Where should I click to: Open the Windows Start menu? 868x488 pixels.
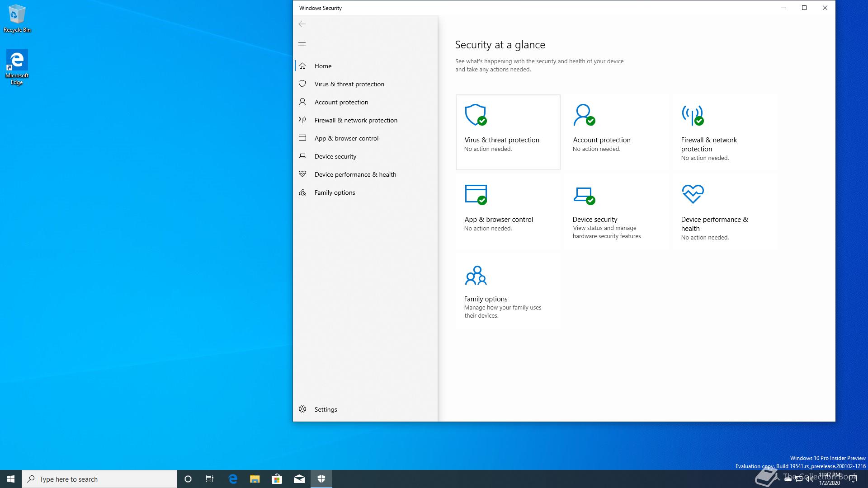(11, 479)
